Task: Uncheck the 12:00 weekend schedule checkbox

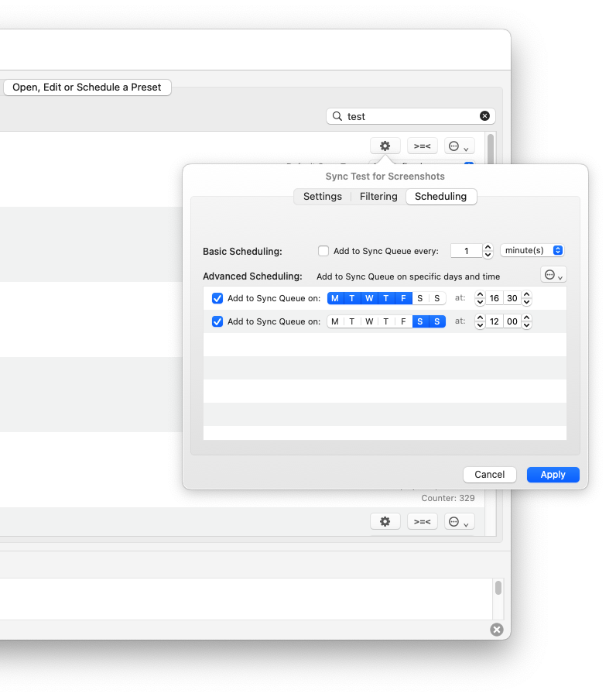Action: pos(217,321)
